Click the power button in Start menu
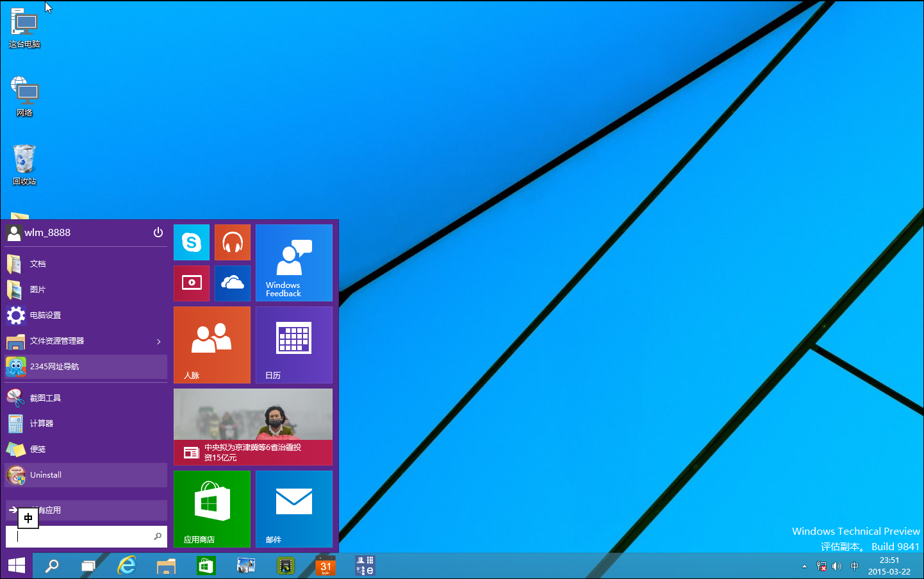The image size is (924, 579). coord(158,232)
